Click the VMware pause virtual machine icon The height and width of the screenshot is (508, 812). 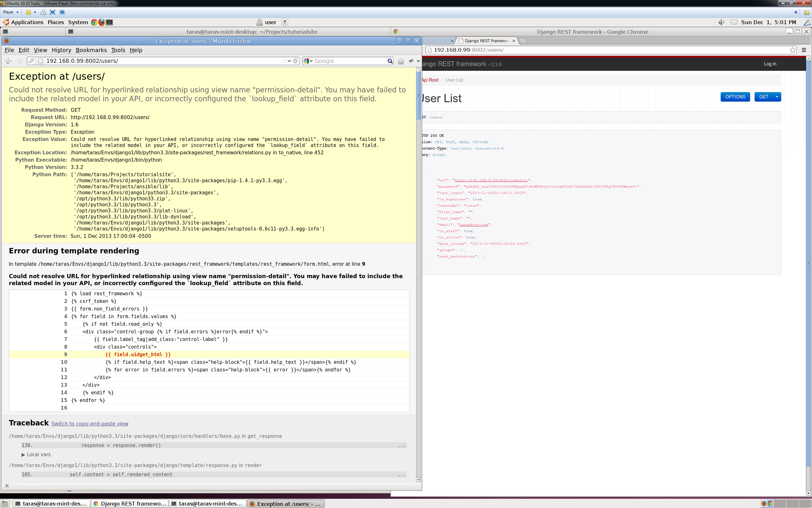[29, 12]
